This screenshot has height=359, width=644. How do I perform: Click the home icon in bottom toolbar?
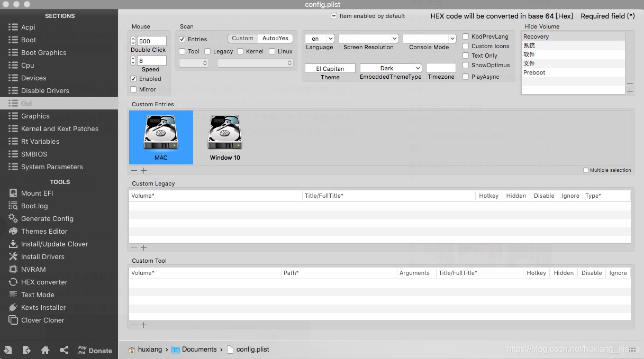point(46,350)
